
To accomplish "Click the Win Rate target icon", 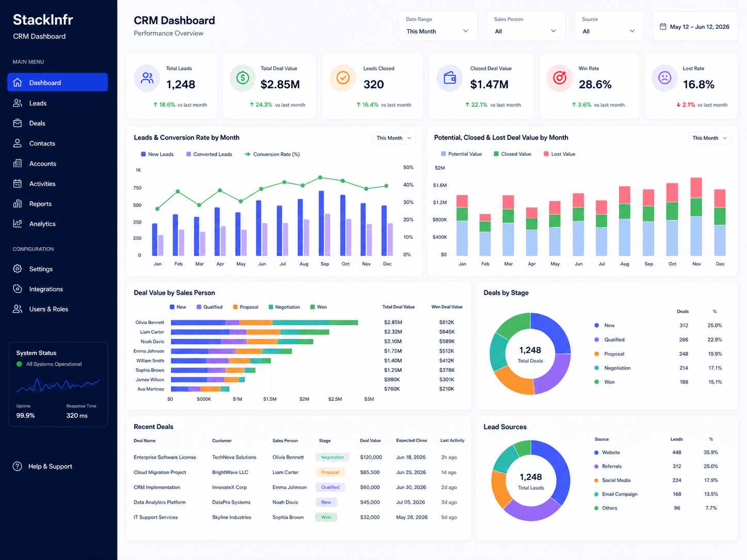I will pos(560,78).
